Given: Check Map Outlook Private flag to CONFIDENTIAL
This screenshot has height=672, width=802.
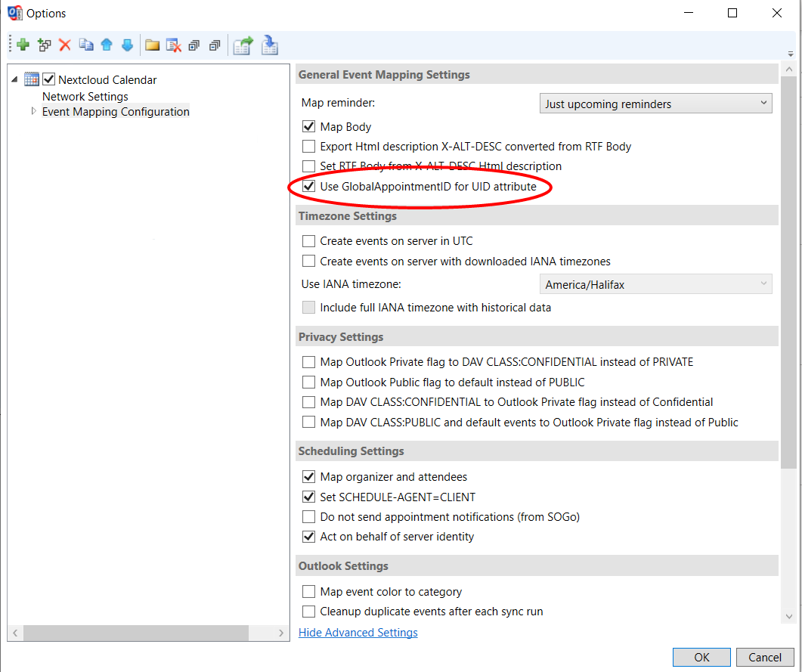Looking at the screenshot, I should click(308, 362).
